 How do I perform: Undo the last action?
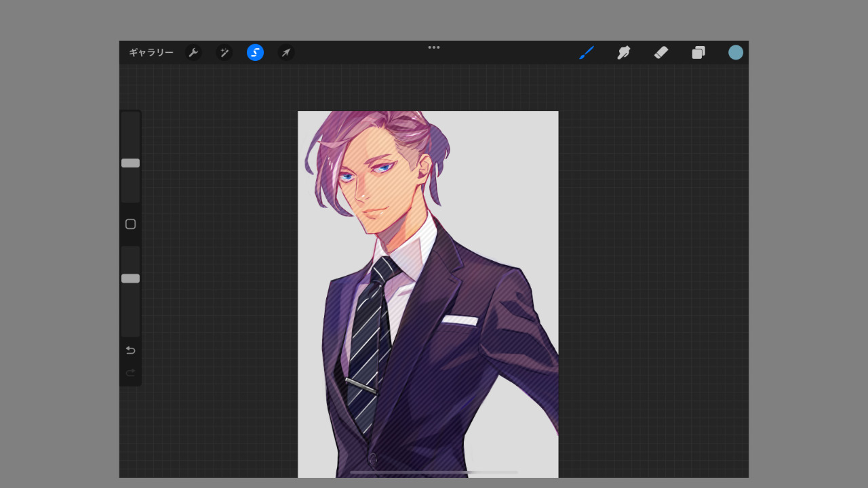(x=130, y=350)
